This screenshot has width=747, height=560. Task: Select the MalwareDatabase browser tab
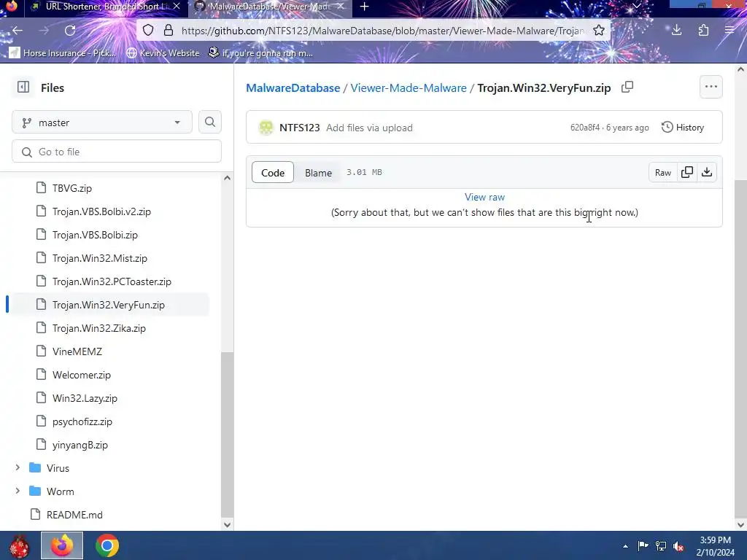270,7
